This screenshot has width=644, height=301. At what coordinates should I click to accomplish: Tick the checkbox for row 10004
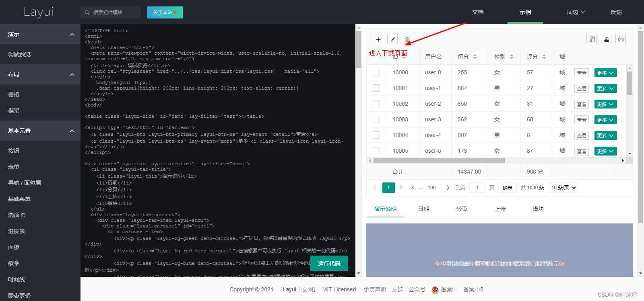coord(376,135)
